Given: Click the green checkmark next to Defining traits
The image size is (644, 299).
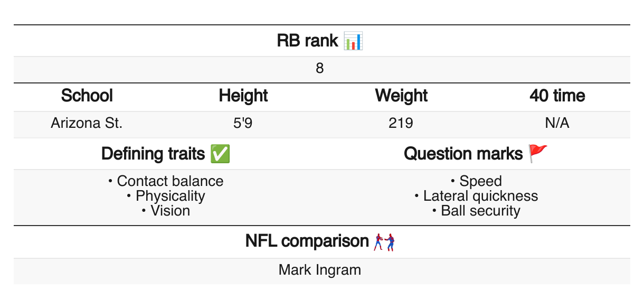Looking at the screenshot, I should [x=220, y=154].
